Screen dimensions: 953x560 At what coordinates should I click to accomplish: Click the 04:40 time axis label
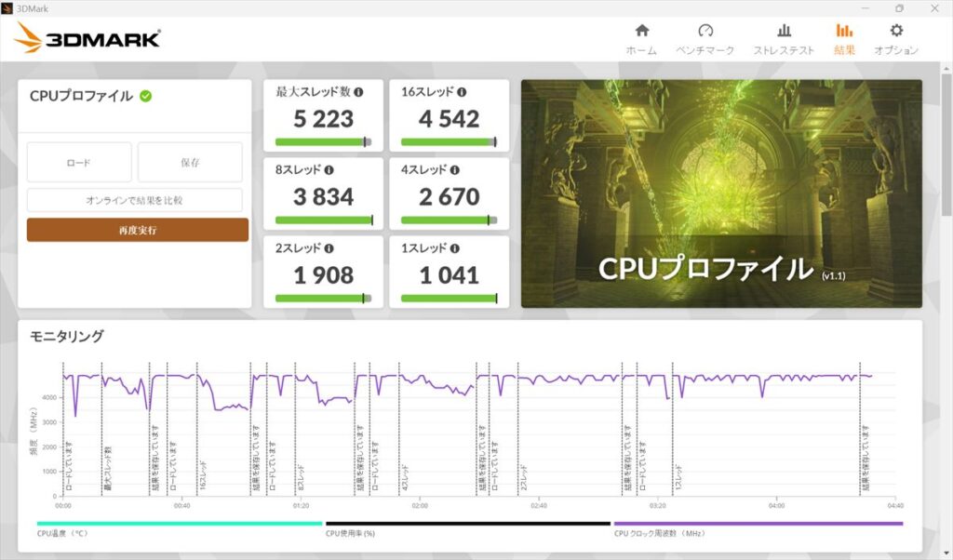pos(895,505)
